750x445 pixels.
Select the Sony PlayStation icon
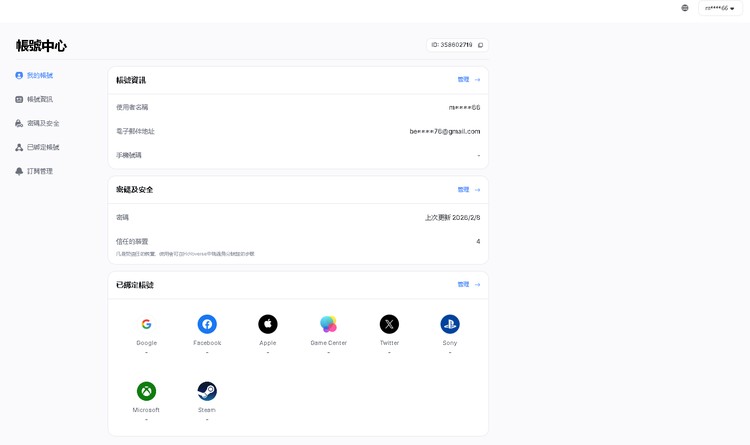click(x=450, y=324)
